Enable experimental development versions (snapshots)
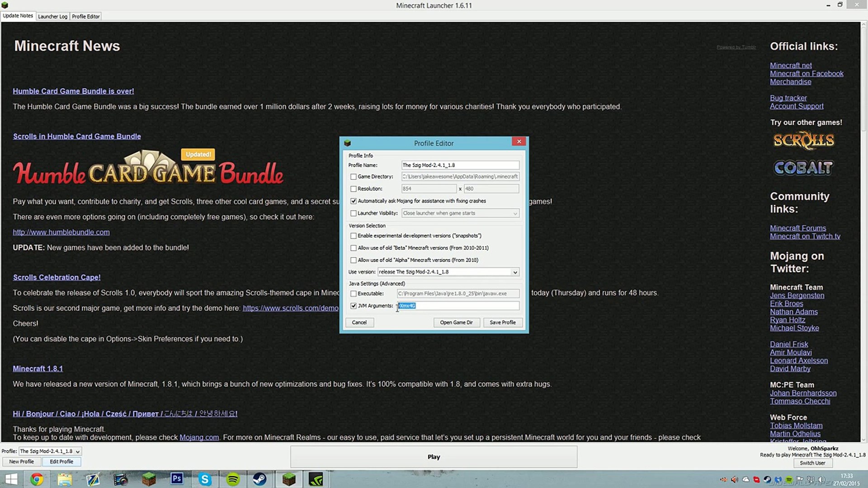This screenshot has height=488, width=868. pyautogui.click(x=354, y=236)
